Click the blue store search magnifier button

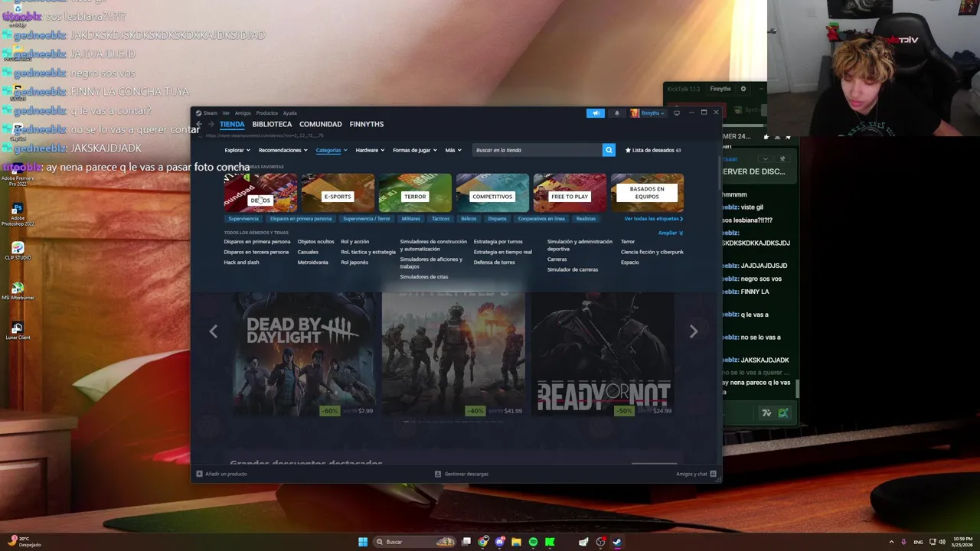click(x=609, y=150)
